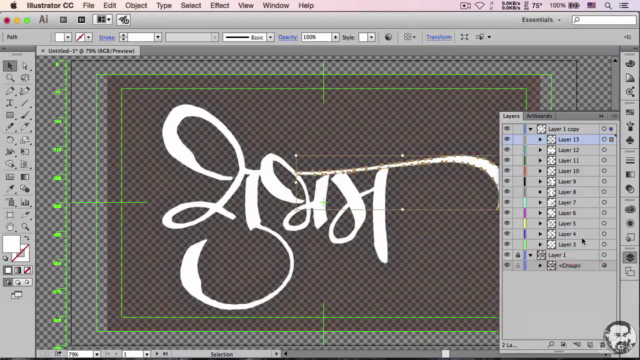Collapse Layer 1 copy disclosure triangle

coord(531,129)
